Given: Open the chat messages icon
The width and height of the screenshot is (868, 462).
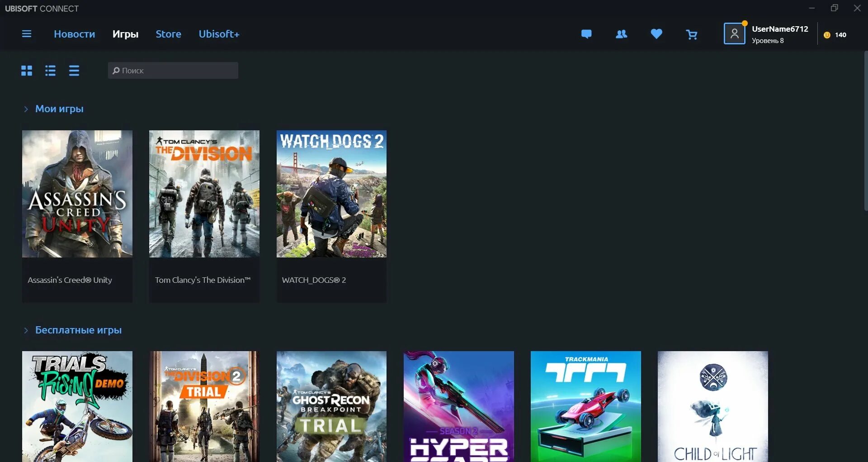Looking at the screenshot, I should [586, 34].
